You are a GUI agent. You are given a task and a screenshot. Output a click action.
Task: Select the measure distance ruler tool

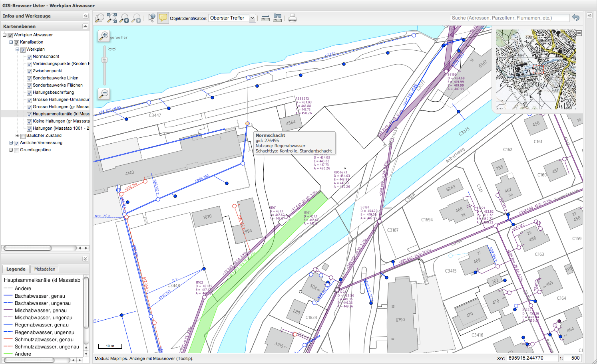tap(265, 18)
